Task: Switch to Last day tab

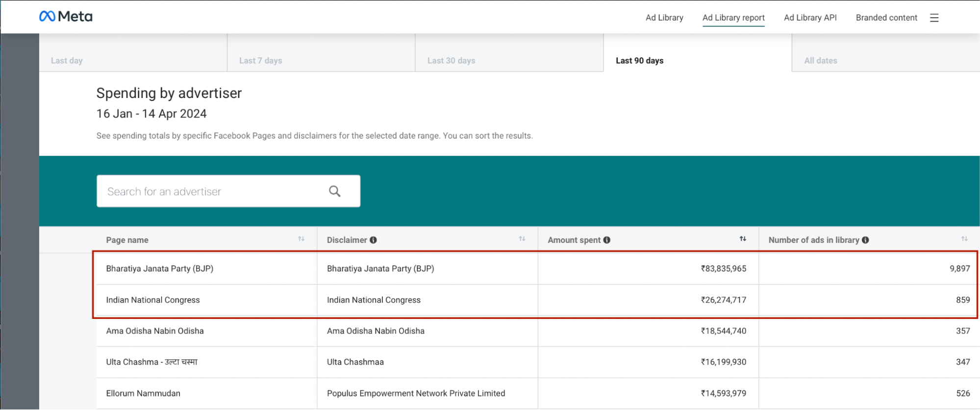Action: (x=133, y=53)
